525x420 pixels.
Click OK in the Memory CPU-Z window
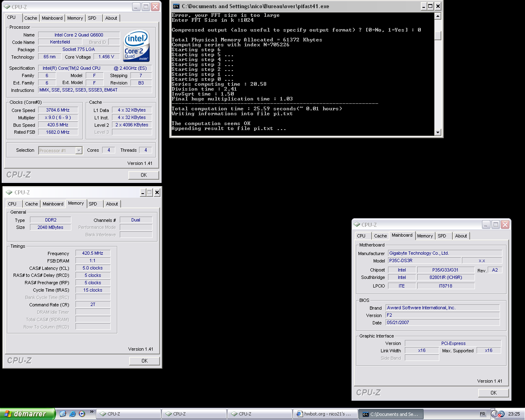(x=144, y=361)
